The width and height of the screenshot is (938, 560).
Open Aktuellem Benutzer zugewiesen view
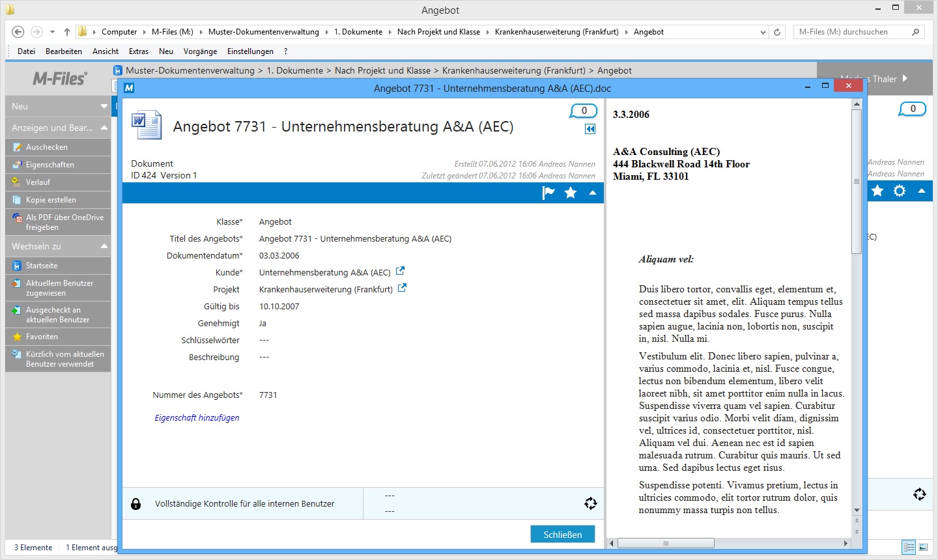pos(58,288)
